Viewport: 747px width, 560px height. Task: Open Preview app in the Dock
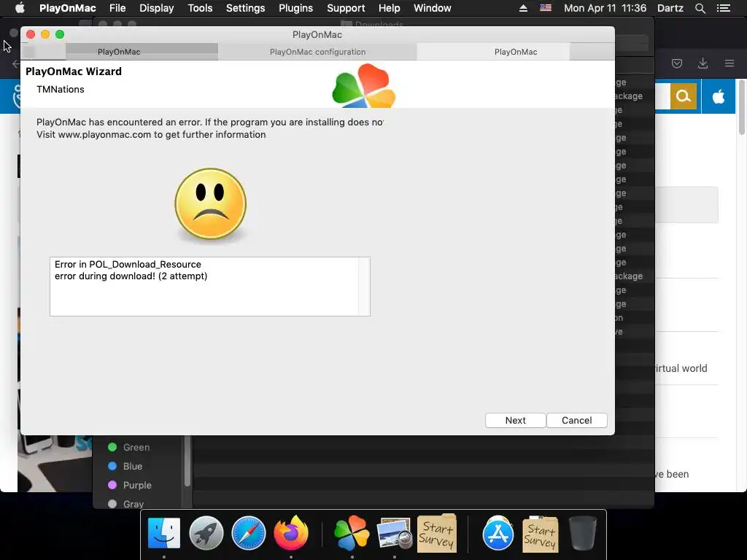click(x=394, y=533)
